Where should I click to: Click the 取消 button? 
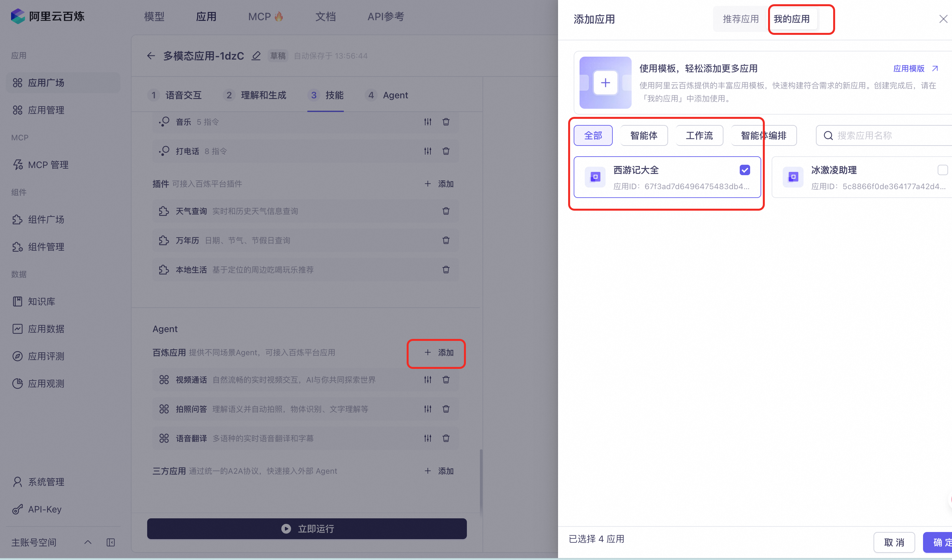coord(894,543)
